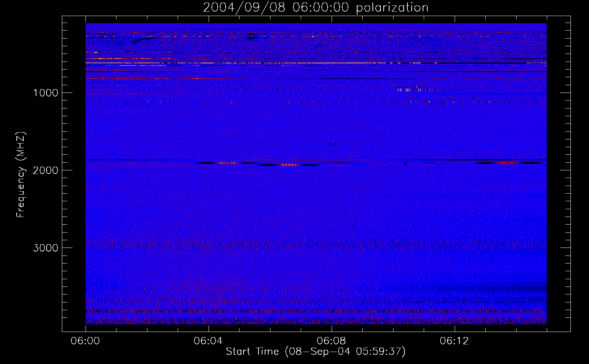Click the 1000 frequency tick label
This screenshot has width=589, height=364.
point(46,93)
